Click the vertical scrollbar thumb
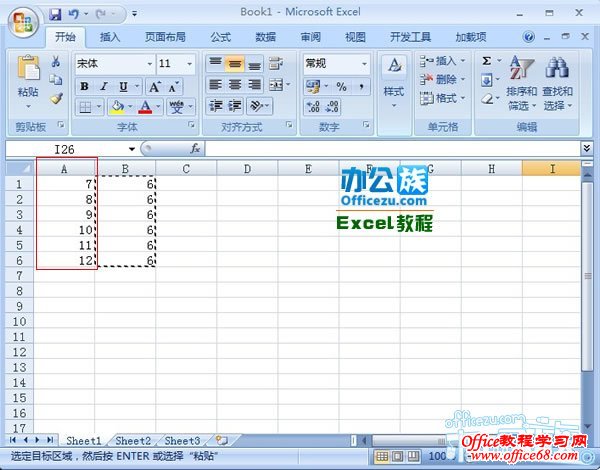The height and width of the screenshot is (470, 600). [x=587, y=276]
